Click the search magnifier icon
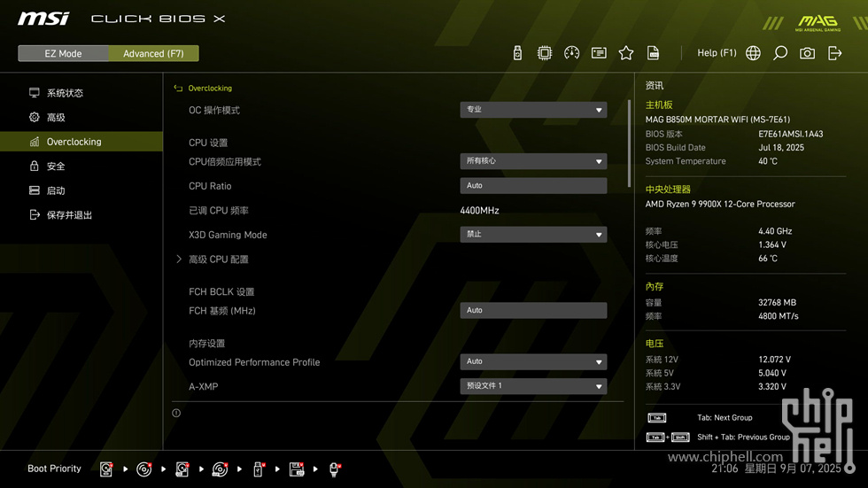 [780, 53]
